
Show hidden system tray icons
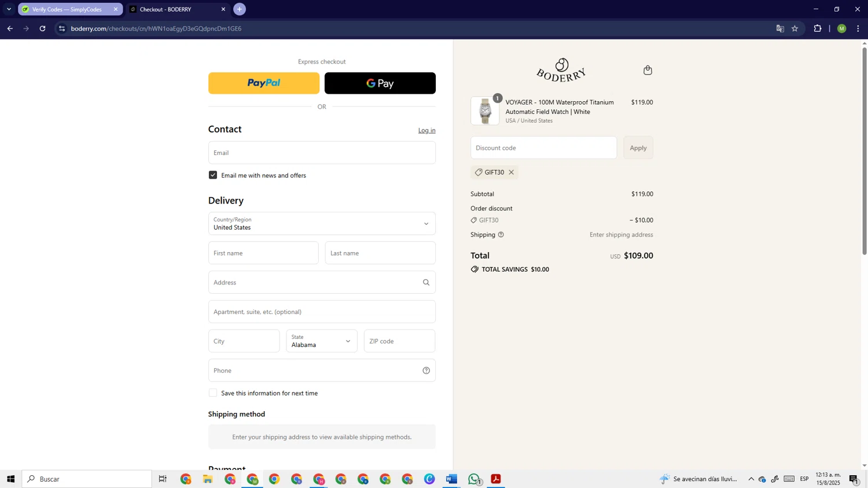751,479
